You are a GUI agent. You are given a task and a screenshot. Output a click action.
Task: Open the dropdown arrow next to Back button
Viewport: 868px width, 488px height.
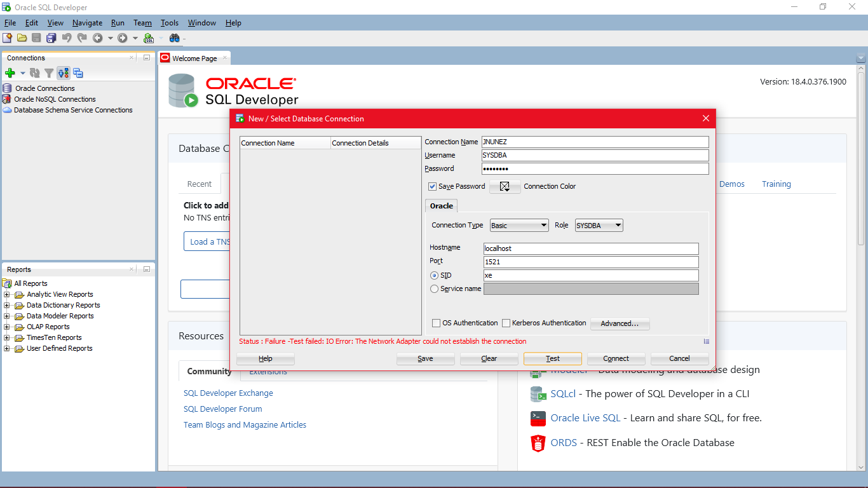pyautogui.click(x=110, y=38)
